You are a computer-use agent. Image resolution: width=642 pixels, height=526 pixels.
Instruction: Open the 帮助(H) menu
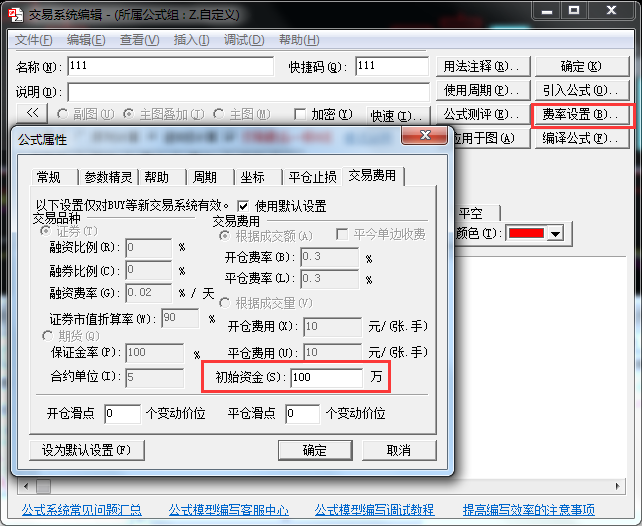click(299, 40)
